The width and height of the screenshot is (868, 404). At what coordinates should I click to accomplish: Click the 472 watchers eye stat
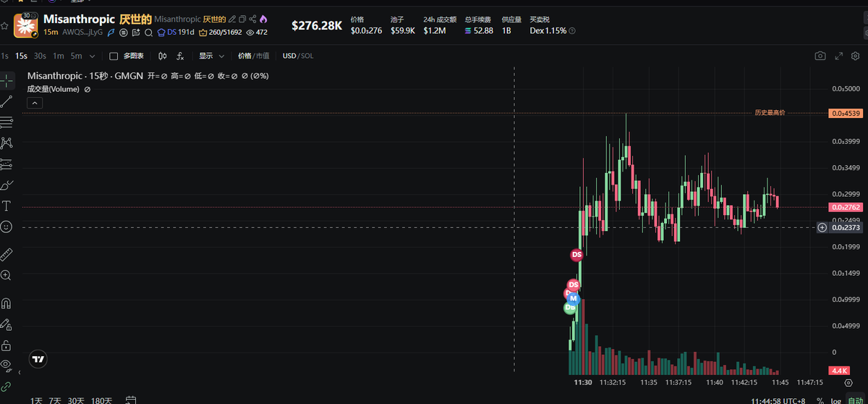click(x=257, y=33)
